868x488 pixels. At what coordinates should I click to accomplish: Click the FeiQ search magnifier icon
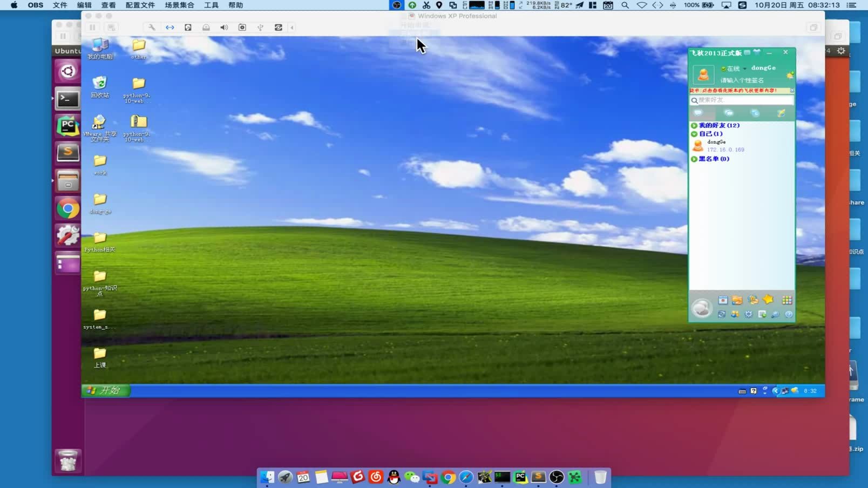pos(775,314)
